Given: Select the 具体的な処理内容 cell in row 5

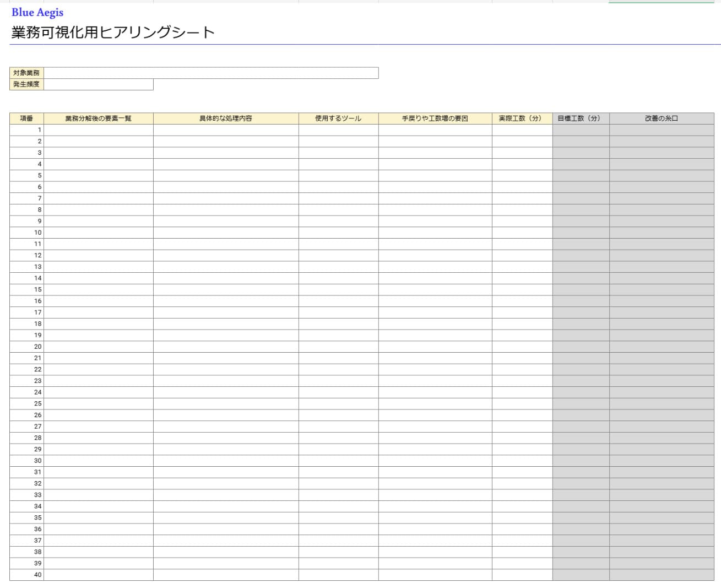Looking at the screenshot, I should click(x=226, y=176).
